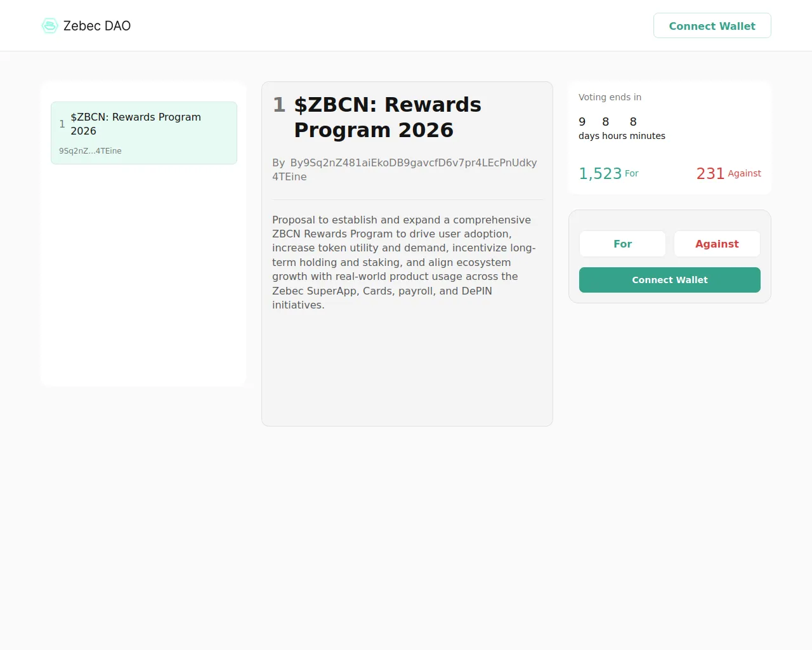Select the $ZBCN: Rewards Program 2026 proposal item

click(144, 133)
